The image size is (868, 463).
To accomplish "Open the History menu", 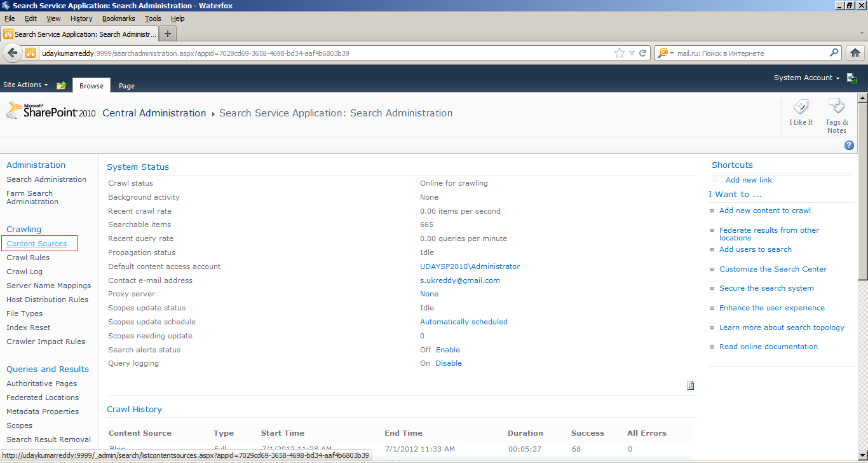I will click(81, 18).
